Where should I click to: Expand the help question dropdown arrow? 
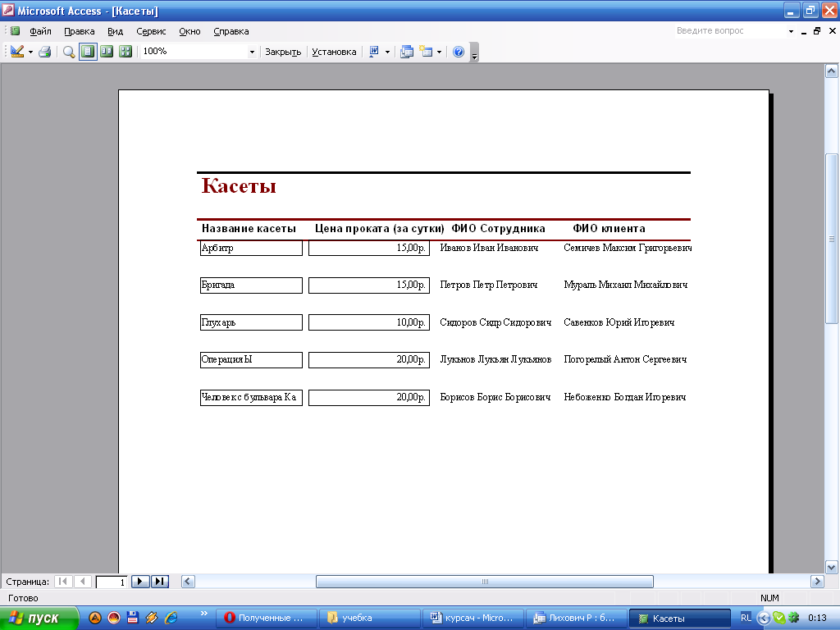pyautogui.click(x=791, y=31)
